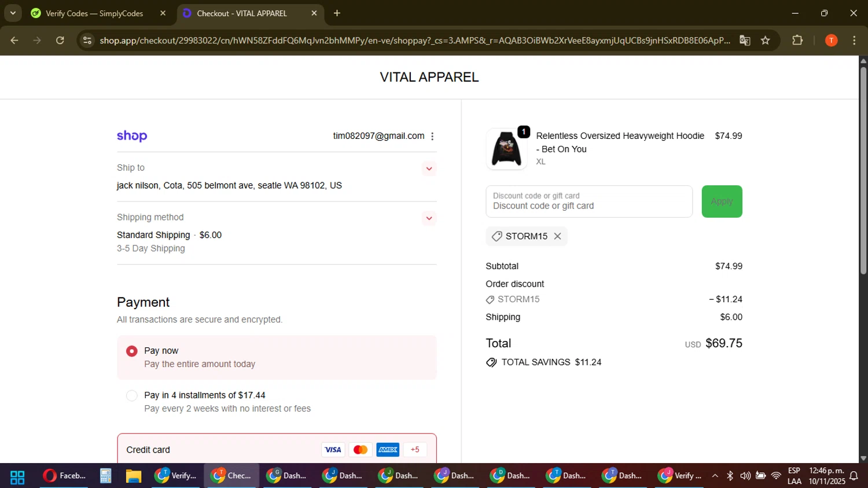This screenshot has height=488, width=868.
Task: Open account options next to email
Action: point(432,136)
